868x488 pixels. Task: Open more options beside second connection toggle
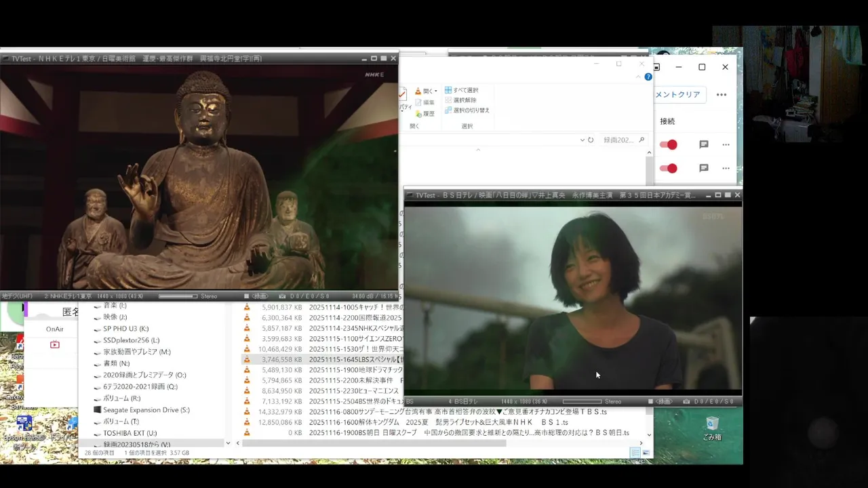click(x=726, y=168)
